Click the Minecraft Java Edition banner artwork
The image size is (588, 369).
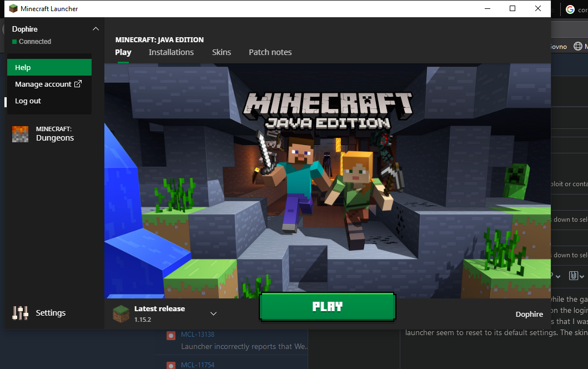click(328, 181)
